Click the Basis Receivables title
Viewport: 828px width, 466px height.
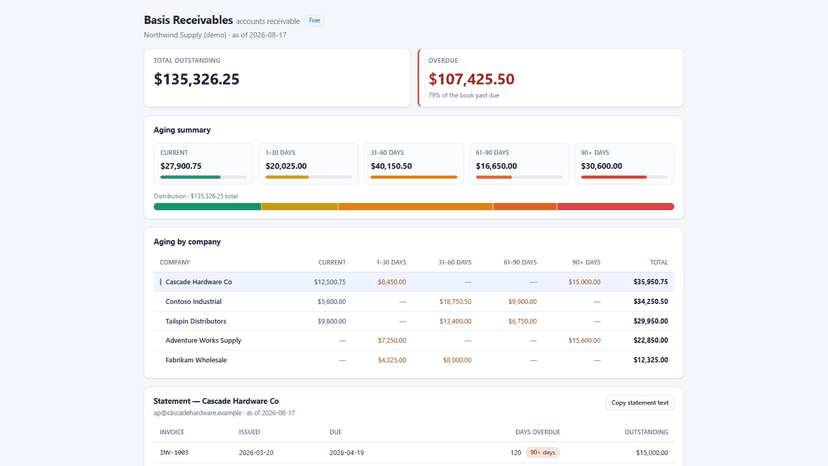coord(189,20)
